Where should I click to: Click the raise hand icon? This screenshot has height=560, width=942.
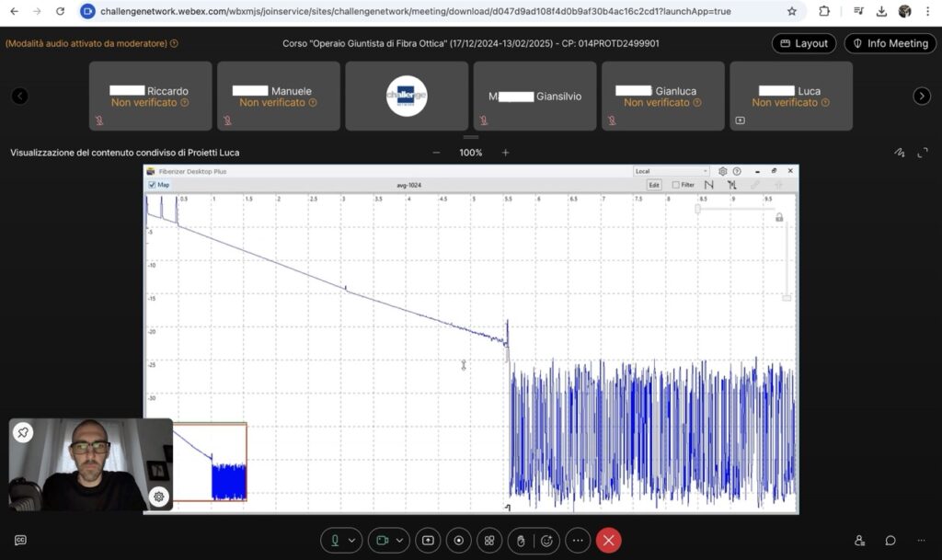[520, 541]
